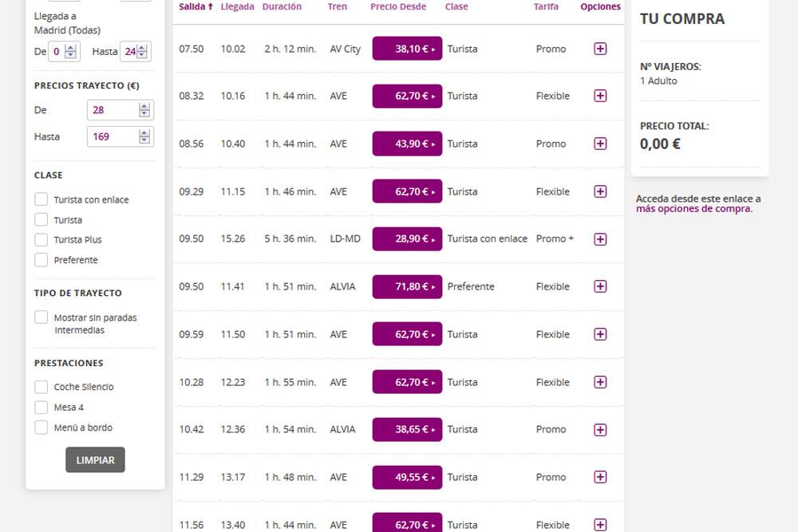The height and width of the screenshot is (532, 798).
Task: Click the 71,80 € Preferente price button
Action: coord(407,286)
